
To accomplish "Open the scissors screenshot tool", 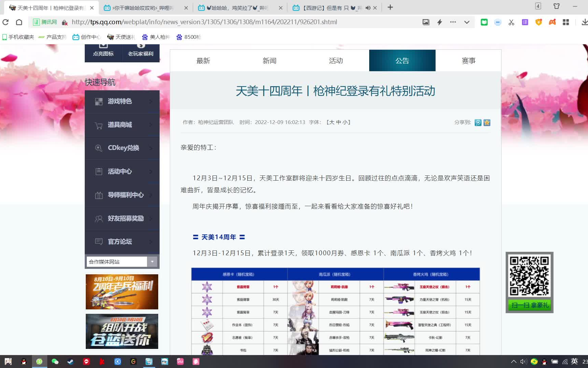I will [511, 22].
